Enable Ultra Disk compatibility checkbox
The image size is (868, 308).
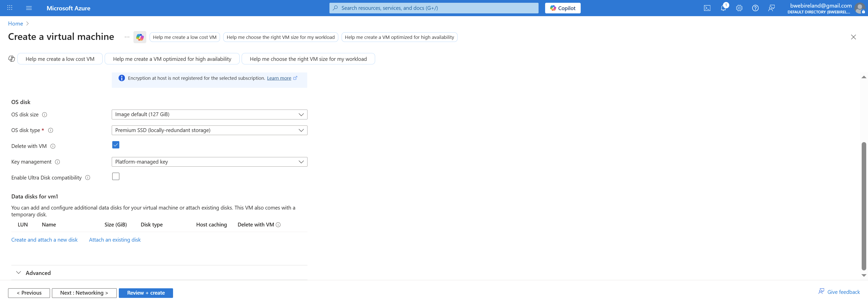point(116,176)
